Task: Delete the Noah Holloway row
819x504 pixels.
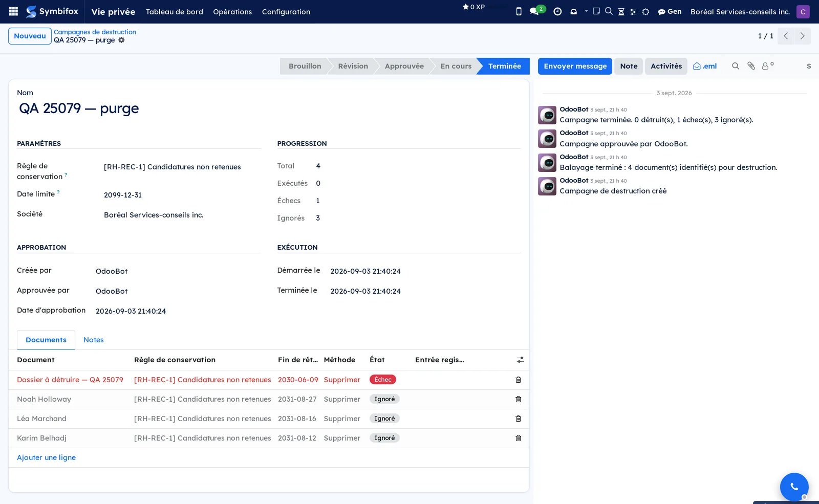Action: click(x=518, y=399)
